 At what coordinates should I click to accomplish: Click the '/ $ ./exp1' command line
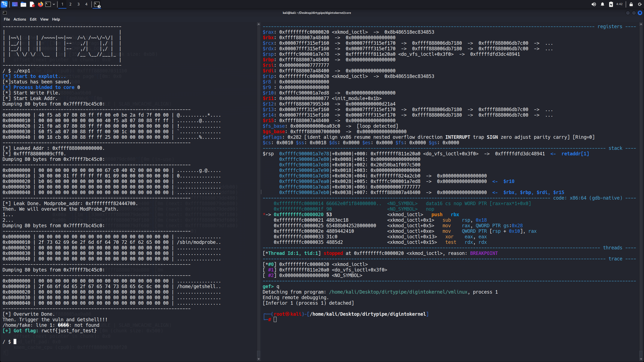(16, 71)
